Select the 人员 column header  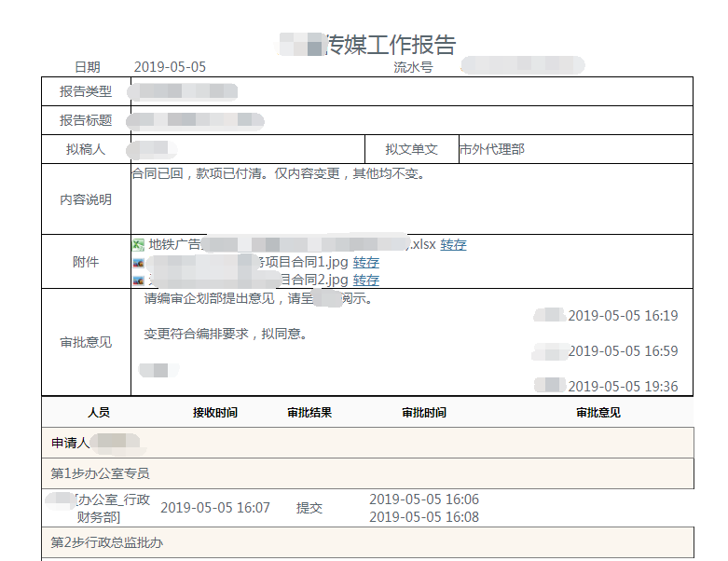(x=99, y=413)
